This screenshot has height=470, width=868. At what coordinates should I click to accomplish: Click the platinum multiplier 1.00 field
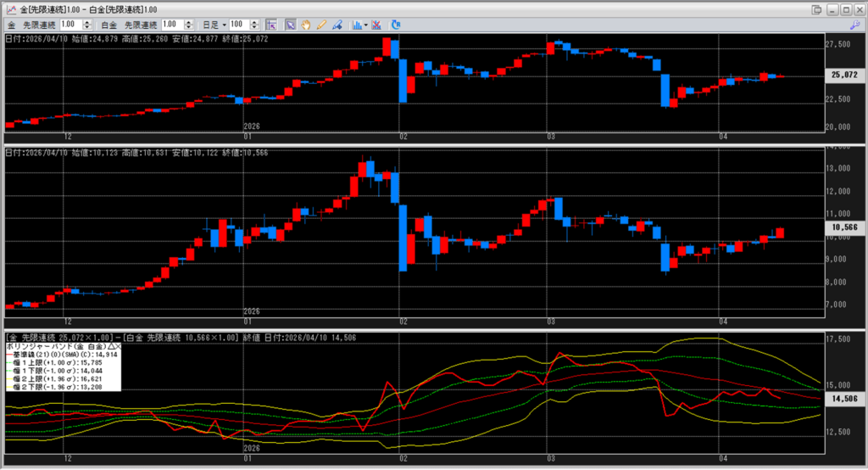172,25
